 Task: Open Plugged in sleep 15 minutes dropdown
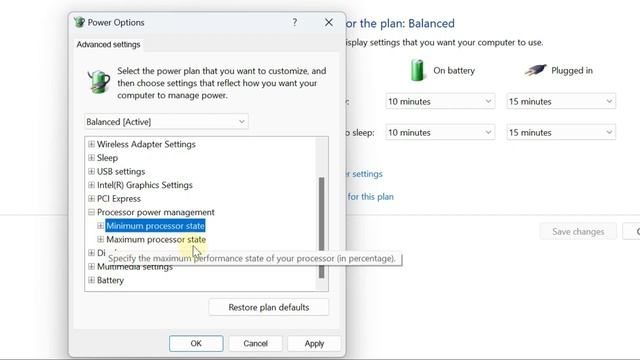coord(561,132)
